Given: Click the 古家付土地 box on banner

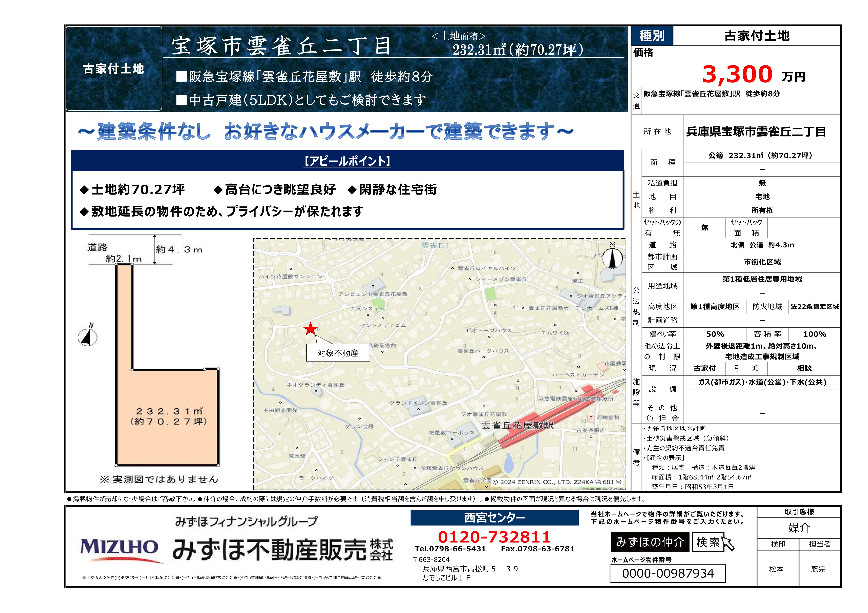Looking at the screenshot, I should point(114,69).
